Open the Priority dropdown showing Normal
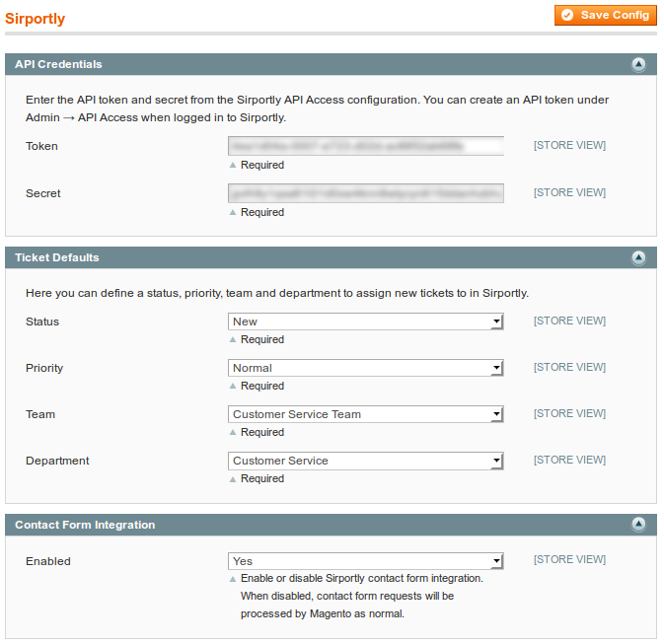 click(x=366, y=368)
